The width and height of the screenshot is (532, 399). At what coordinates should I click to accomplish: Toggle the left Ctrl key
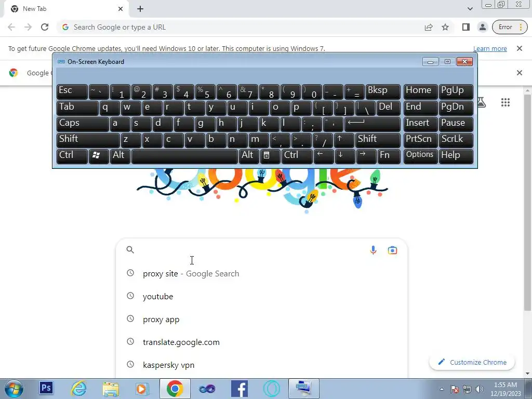(x=72, y=156)
